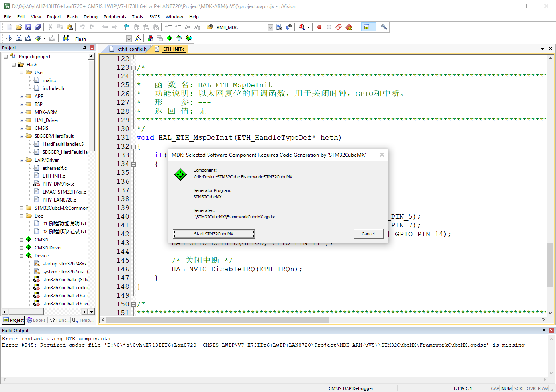Image resolution: width=556 pixels, height=392 pixels.
Task: Click the Indent selected lines icon
Action: pos(168,27)
